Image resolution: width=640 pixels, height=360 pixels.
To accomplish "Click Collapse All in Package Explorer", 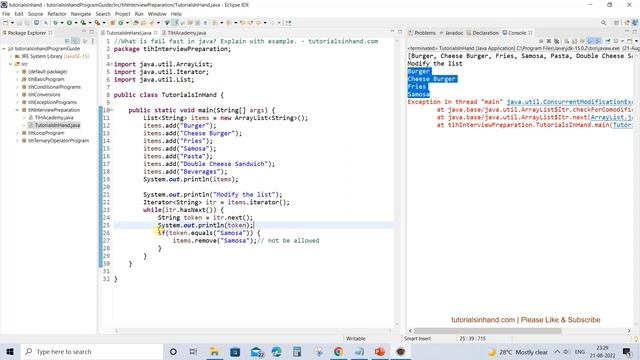I will point(67,41).
